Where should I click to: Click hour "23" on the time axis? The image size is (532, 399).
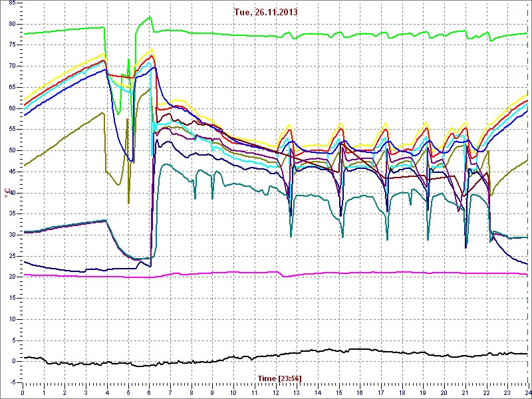click(507, 392)
